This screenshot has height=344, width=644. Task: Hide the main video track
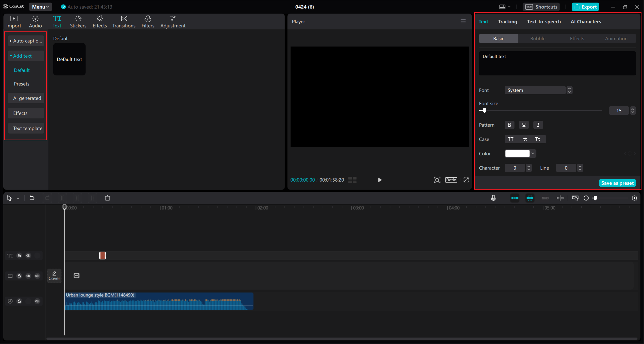click(28, 276)
